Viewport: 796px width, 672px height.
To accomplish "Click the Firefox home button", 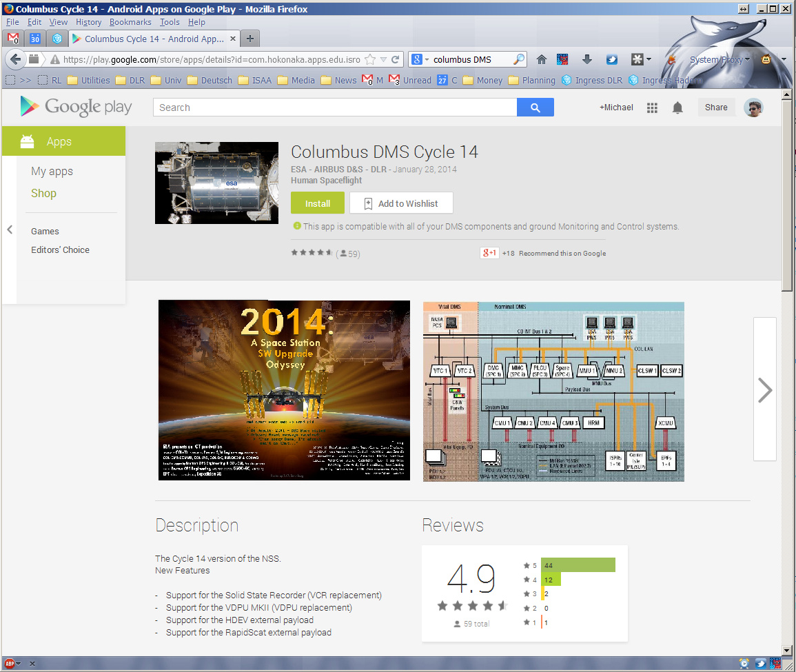I will coord(542,59).
